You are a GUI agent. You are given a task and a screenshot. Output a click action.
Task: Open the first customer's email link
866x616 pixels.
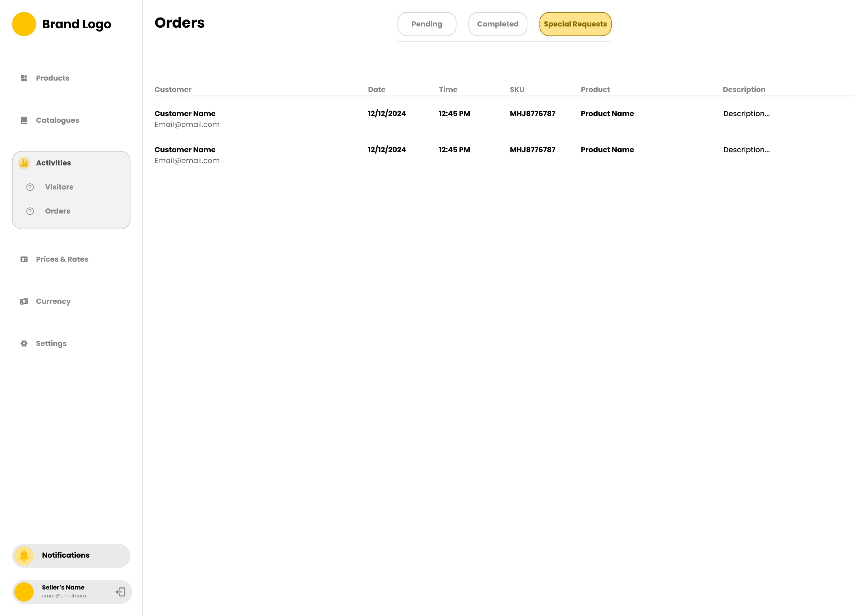point(187,124)
